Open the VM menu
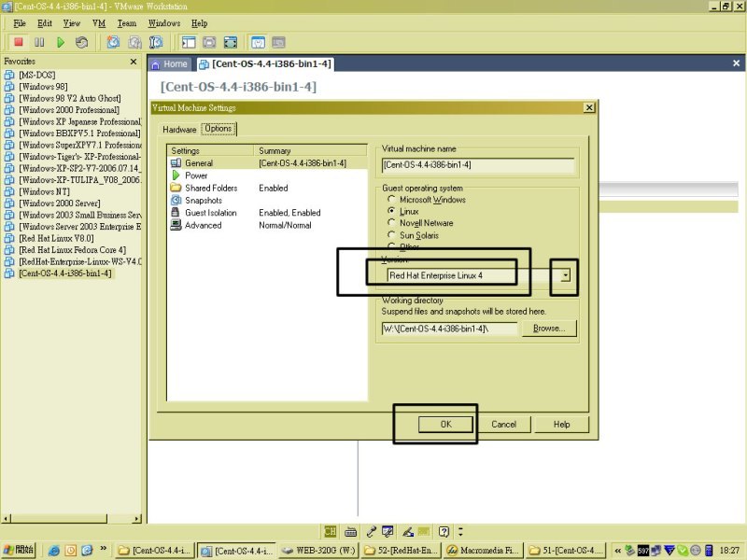Screen dimensions: 747x560 pyautogui.click(x=99, y=23)
